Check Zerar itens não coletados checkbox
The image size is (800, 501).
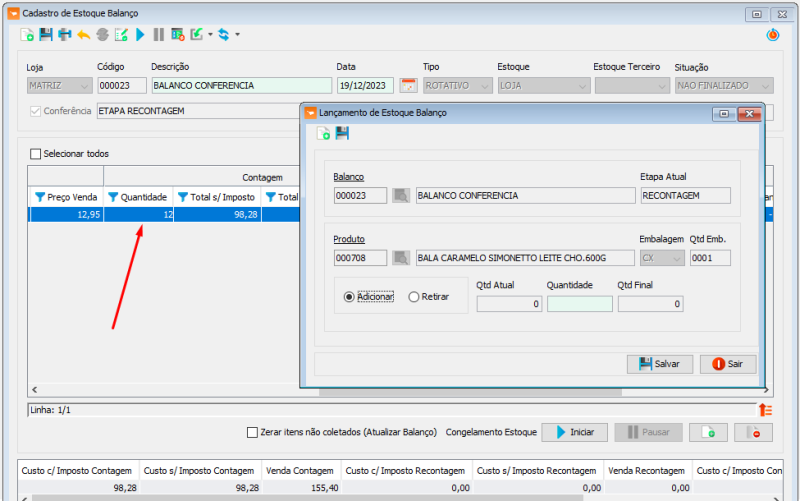(x=252, y=432)
